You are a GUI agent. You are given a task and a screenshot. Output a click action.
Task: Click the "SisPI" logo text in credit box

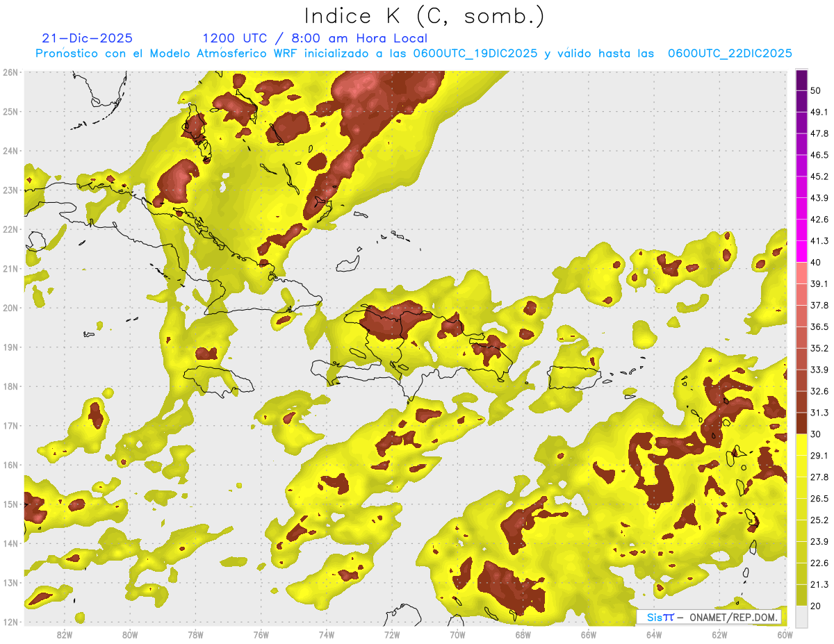660,617
